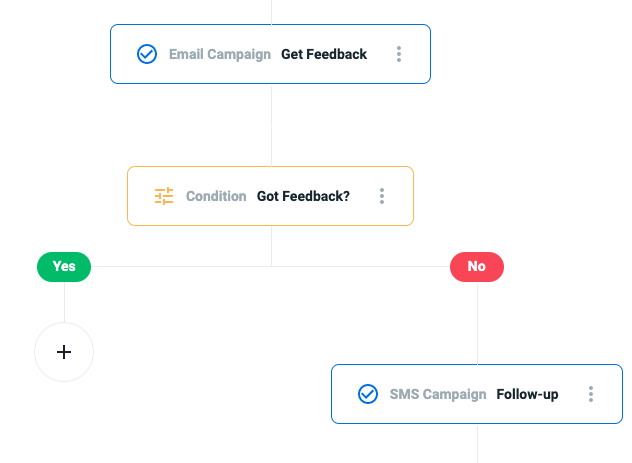Image resolution: width=632 pixels, height=463 pixels.
Task: Click connector line between Yes badge and plus
Action: (64, 302)
